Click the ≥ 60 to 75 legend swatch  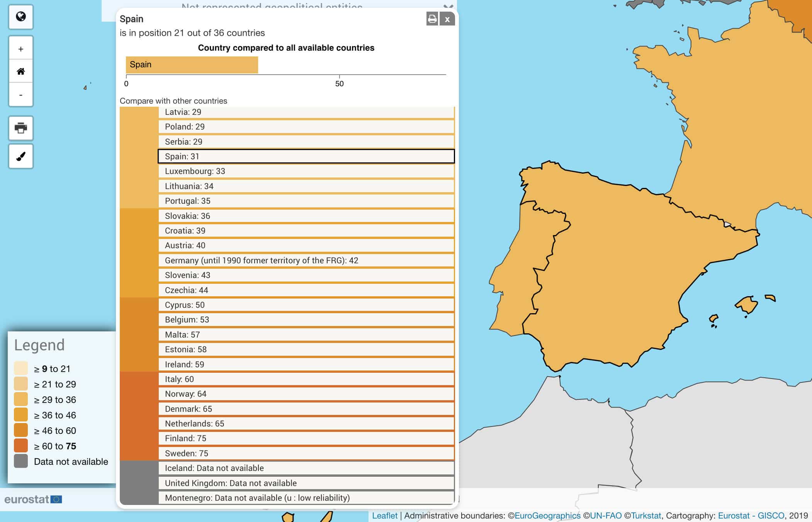(21, 446)
